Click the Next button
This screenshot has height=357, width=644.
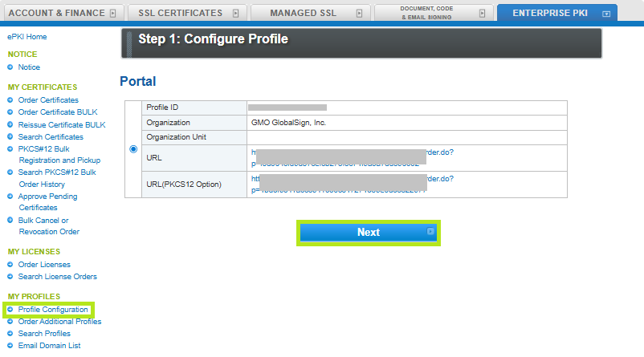[368, 232]
